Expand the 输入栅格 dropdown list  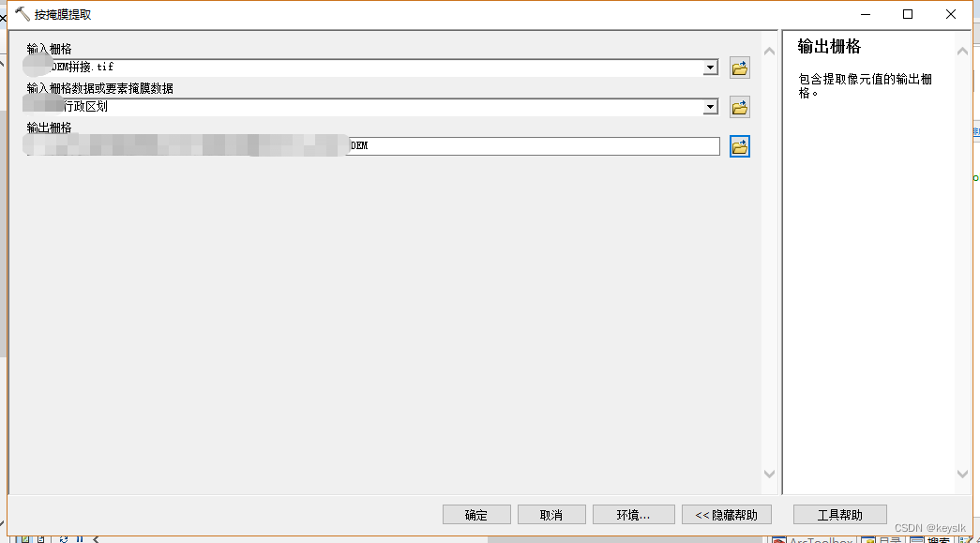click(710, 67)
